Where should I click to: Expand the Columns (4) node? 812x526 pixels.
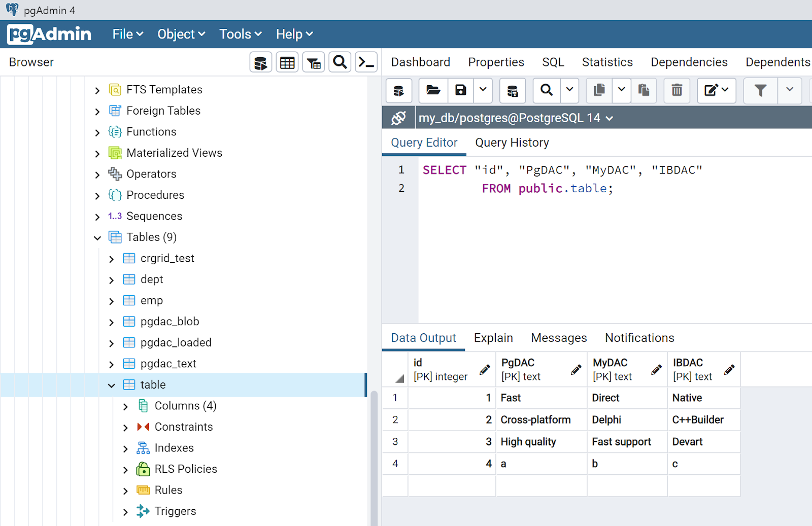125,407
